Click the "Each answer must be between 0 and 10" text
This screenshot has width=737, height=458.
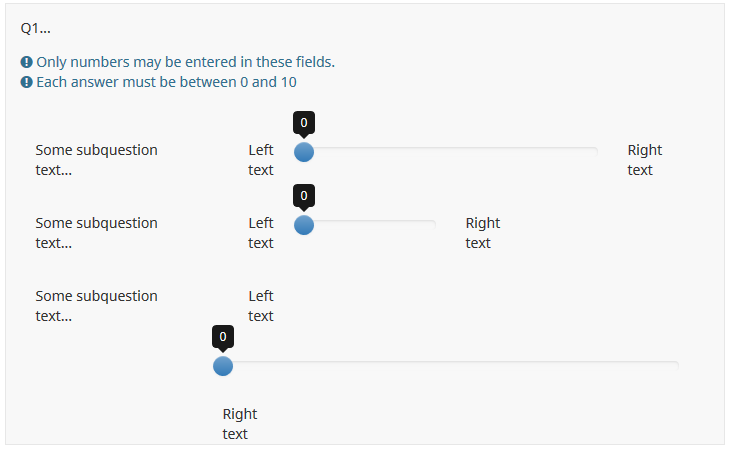click(166, 82)
